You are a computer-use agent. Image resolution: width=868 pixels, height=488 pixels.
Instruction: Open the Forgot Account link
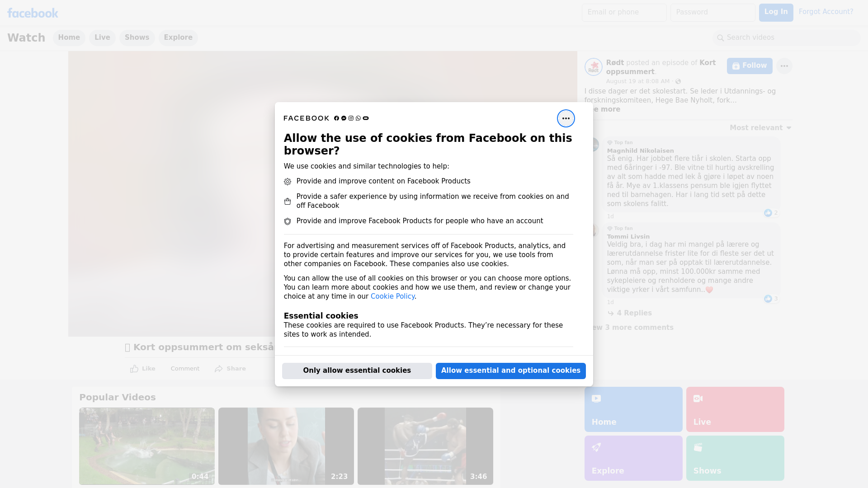(x=826, y=12)
